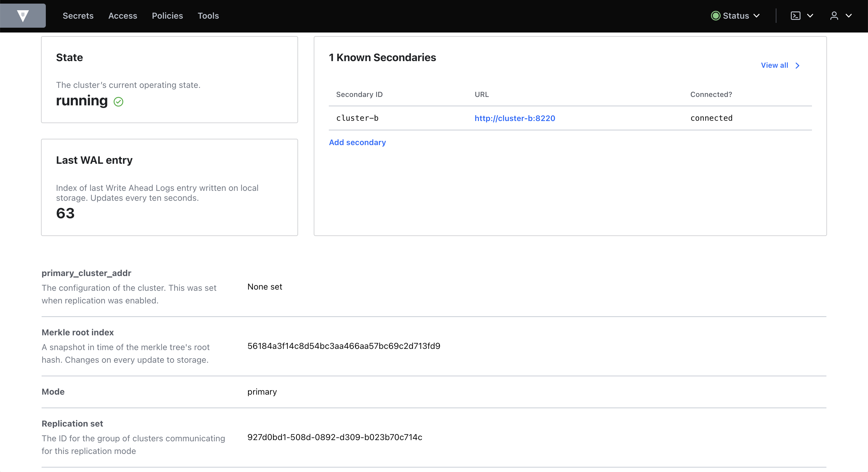Open the http://cluster-b:8220 URL link
This screenshot has width=868, height=472.
(x=514, y=118)
